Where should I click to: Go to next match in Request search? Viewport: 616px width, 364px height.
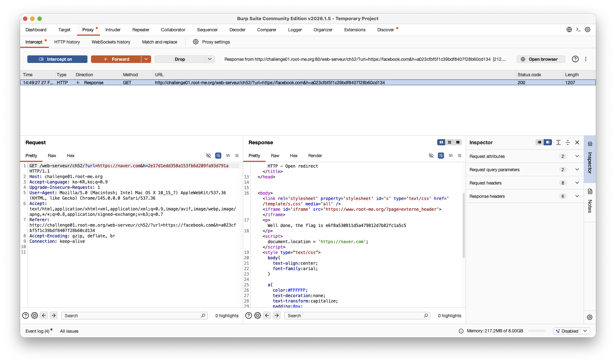tap(54, 315)
